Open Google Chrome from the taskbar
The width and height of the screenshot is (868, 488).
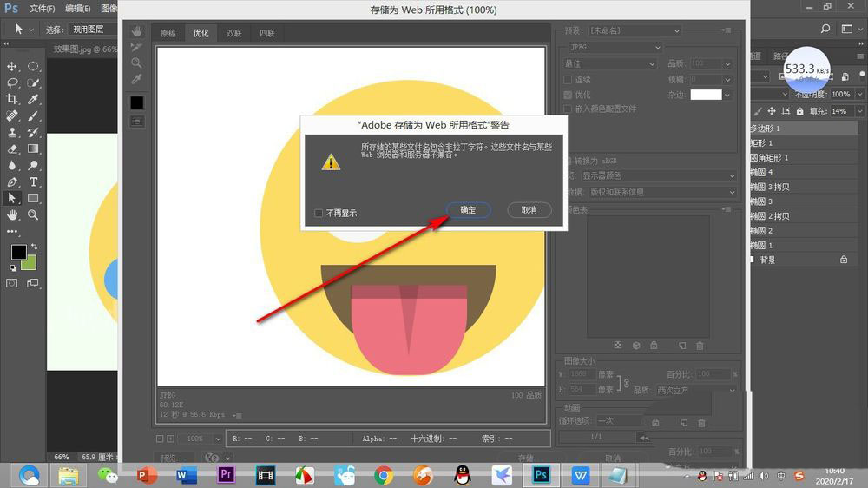[x=383, y=475]
